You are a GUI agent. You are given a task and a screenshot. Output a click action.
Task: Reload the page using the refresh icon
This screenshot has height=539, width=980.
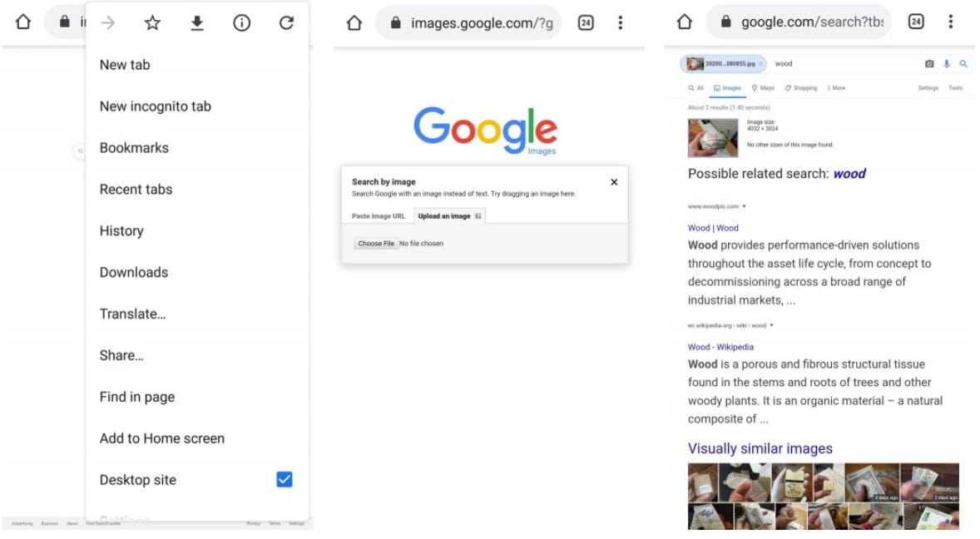click(x=286, y=23)
